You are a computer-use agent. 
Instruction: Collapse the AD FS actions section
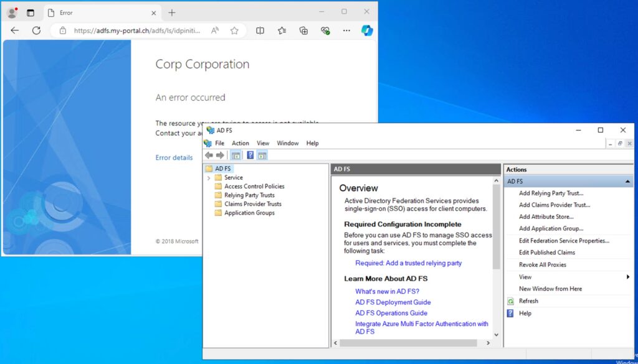tap(627, 182)
